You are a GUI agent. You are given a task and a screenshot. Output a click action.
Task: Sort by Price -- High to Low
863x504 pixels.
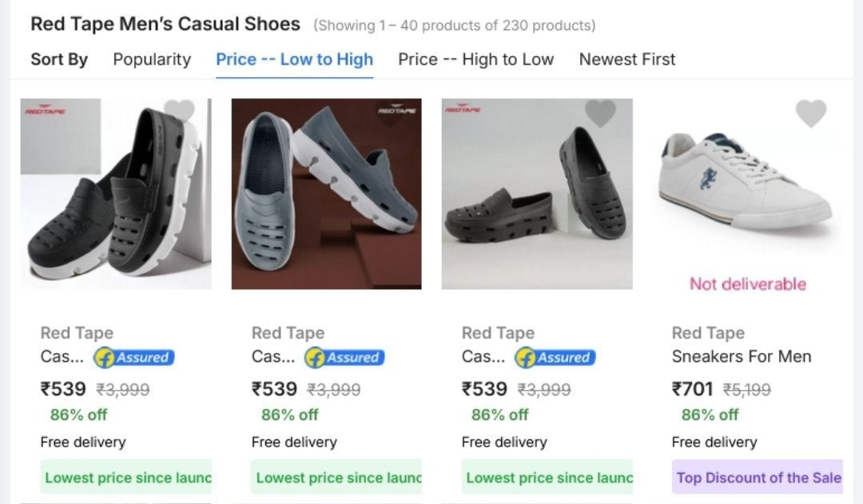point(475,59)
